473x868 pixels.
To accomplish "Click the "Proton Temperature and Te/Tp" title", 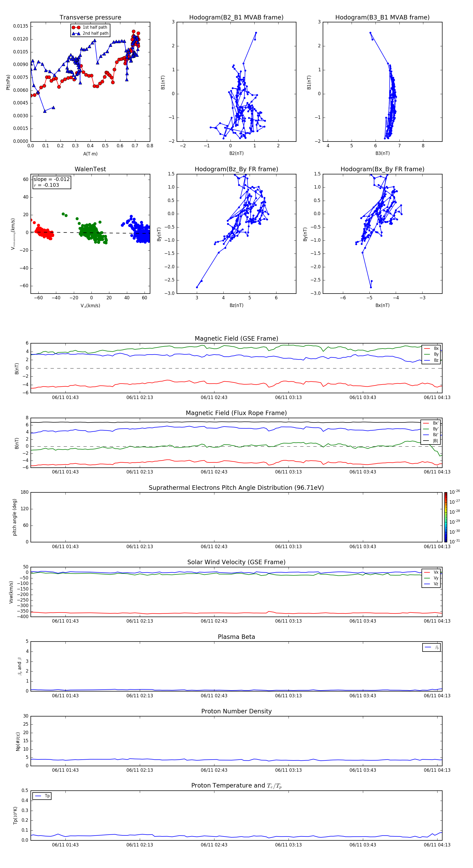I will (236, 786).
